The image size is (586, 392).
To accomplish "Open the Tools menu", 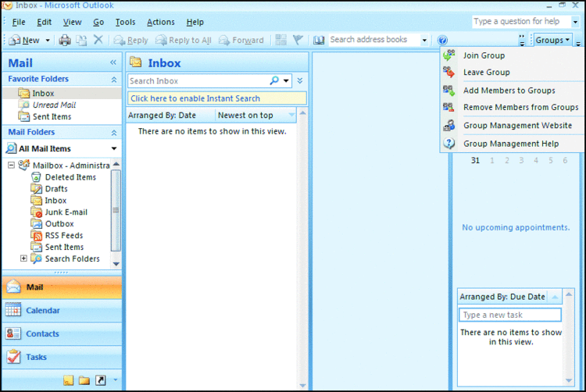I will click(x=125, y=22).
